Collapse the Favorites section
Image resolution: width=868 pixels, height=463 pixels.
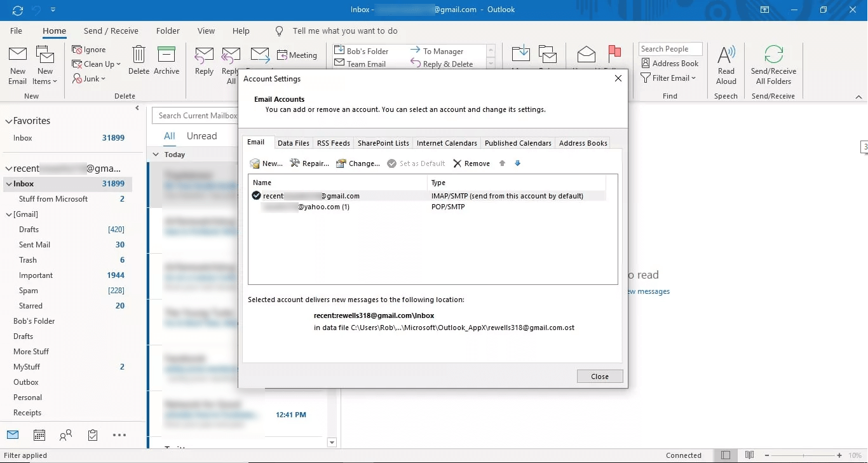[8, 121]
